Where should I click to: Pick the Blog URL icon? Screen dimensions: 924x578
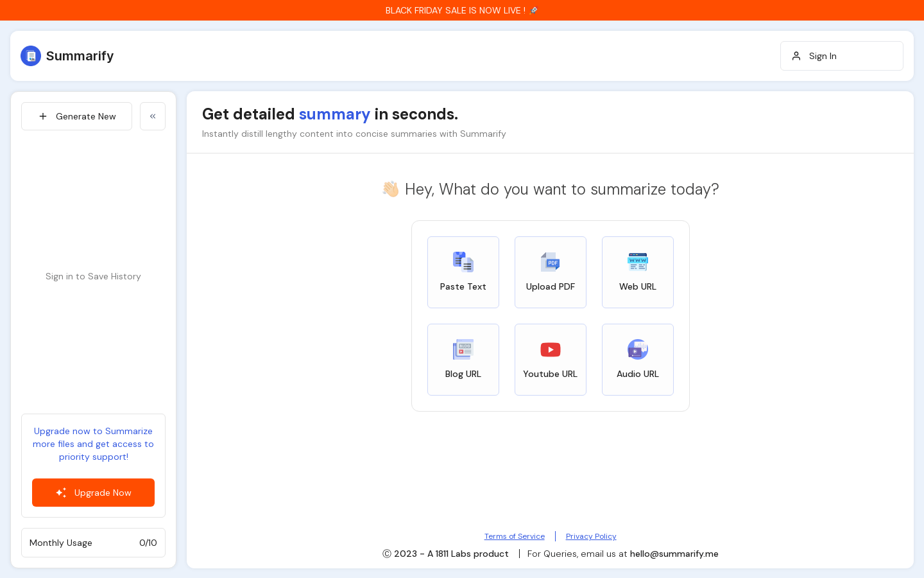(x=463, y=349)
